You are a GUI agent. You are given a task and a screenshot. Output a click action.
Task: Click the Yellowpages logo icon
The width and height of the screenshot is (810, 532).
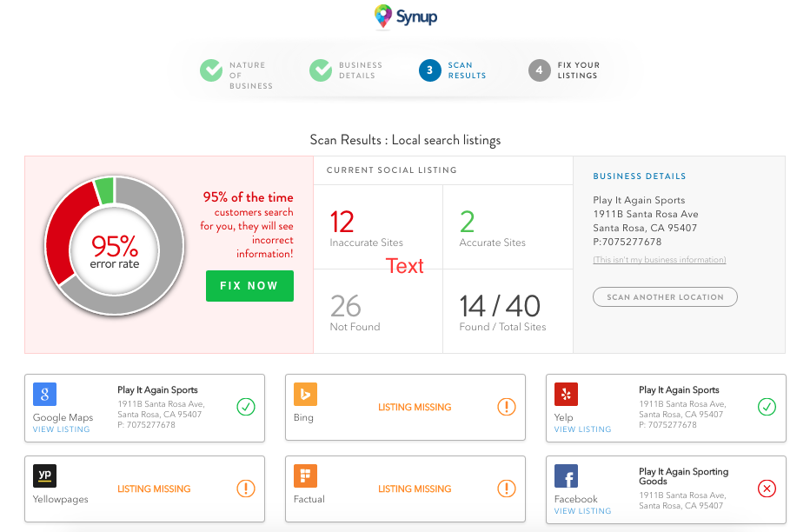[45, 476]
